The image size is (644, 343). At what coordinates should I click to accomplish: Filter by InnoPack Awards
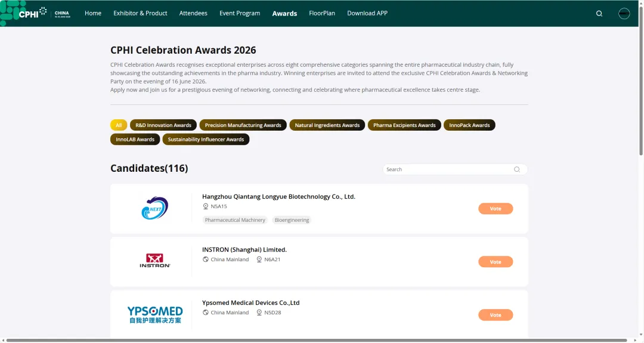point(469,125)
